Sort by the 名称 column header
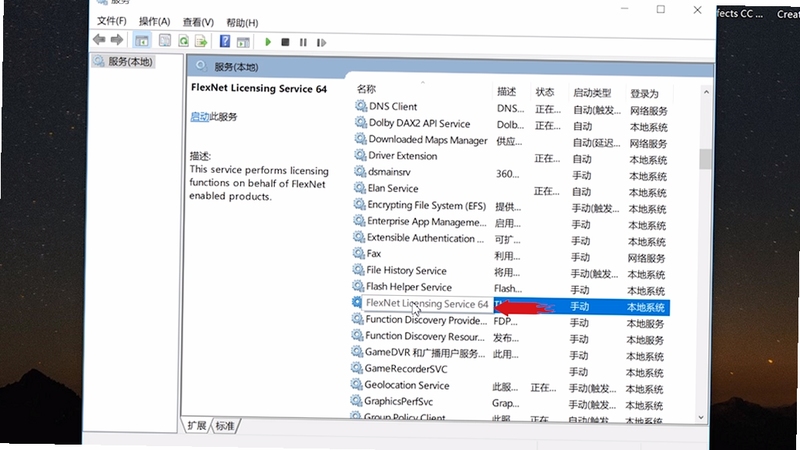 [366, 89]
